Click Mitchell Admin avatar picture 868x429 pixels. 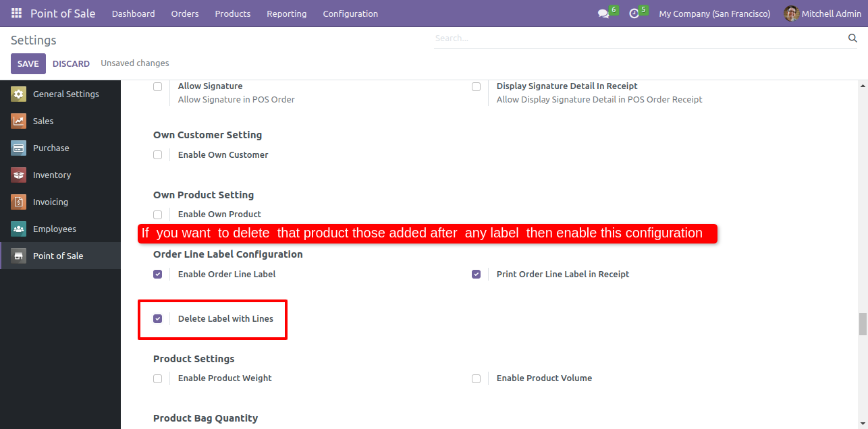[791, 13]
